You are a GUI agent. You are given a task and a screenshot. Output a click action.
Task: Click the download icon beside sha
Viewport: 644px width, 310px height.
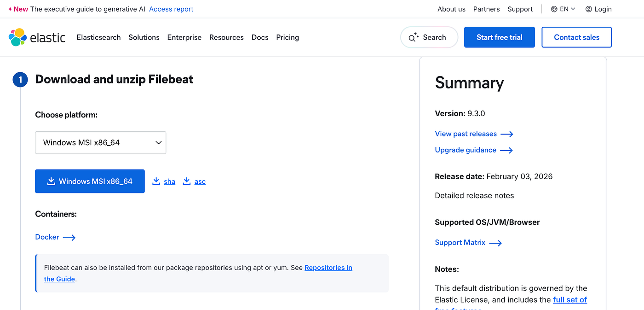[x=156, y=181]
